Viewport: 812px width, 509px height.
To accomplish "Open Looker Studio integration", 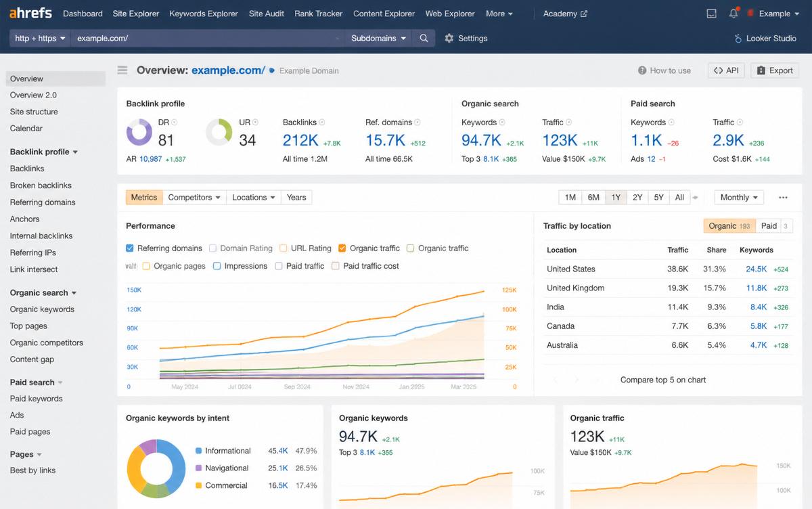I will 765,39.
